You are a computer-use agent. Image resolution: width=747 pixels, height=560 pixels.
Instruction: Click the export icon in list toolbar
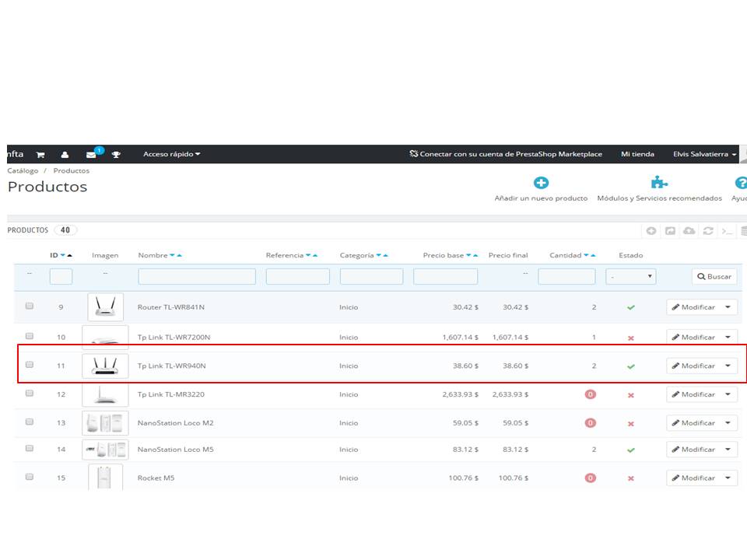click(670, 231)
